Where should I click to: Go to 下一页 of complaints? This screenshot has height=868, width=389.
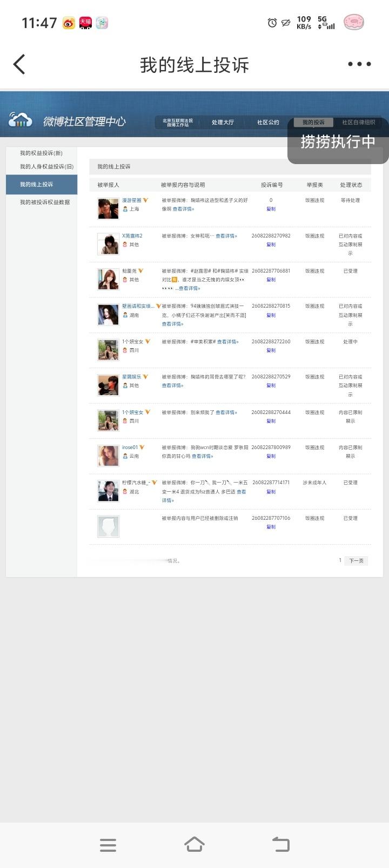tap(357, 561)
